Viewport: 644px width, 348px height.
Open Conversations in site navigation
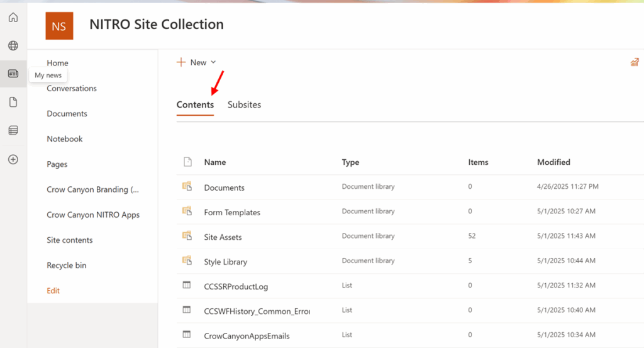click(72, 88)
